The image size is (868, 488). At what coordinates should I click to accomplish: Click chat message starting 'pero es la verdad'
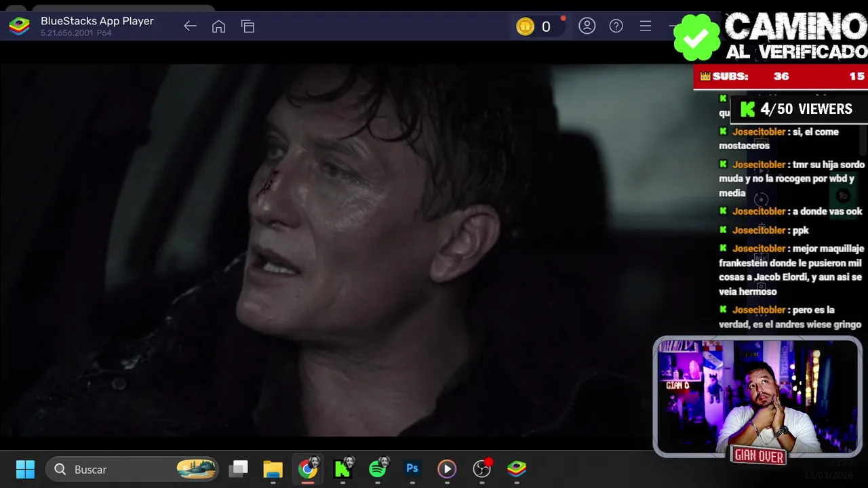(x=790, y=317)
